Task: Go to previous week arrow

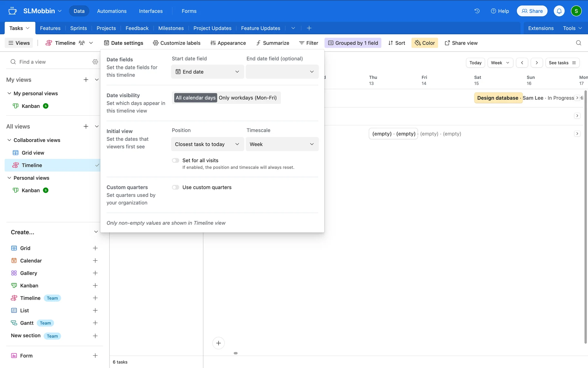Action: point(522,63)
